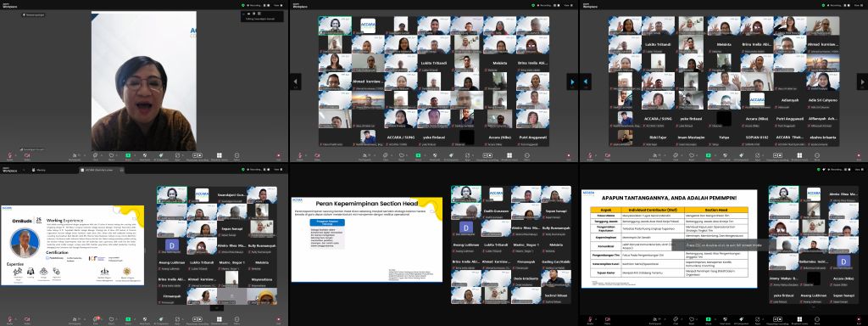Click Share icon in Working Experience slide window
The height and width of the screenshot is (326, 868).
coord(128,319)
